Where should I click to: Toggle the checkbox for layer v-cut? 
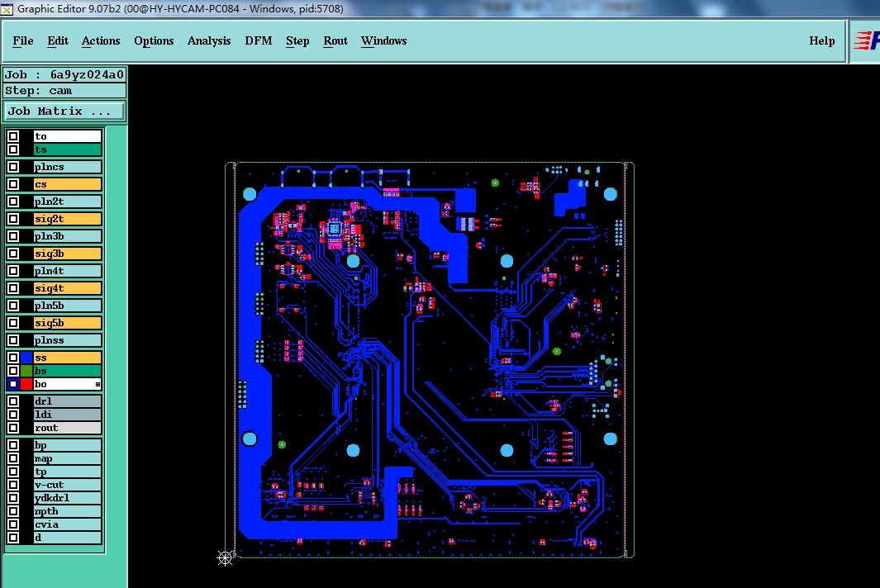click(13, 486)
